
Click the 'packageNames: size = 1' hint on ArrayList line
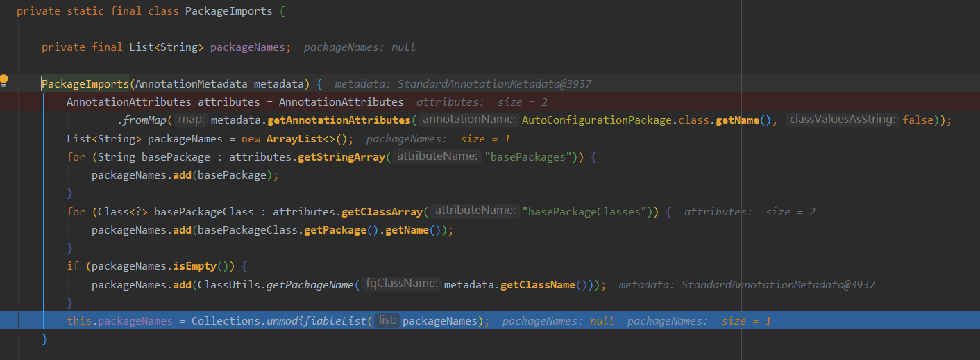click(438, 138)
